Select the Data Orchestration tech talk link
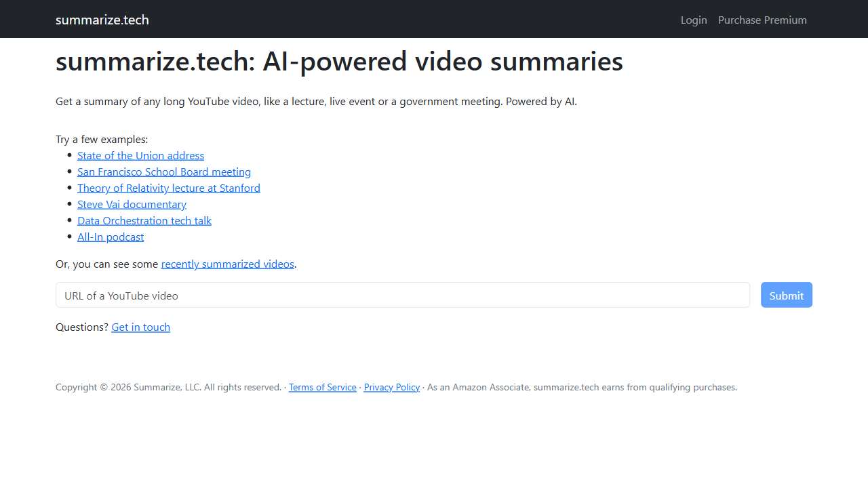 [144, 220]
